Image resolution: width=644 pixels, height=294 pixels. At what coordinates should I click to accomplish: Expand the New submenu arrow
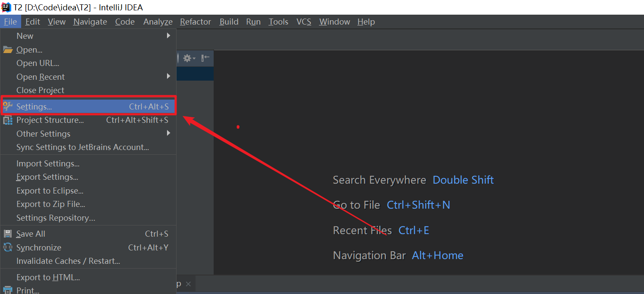tap(169, 36)
